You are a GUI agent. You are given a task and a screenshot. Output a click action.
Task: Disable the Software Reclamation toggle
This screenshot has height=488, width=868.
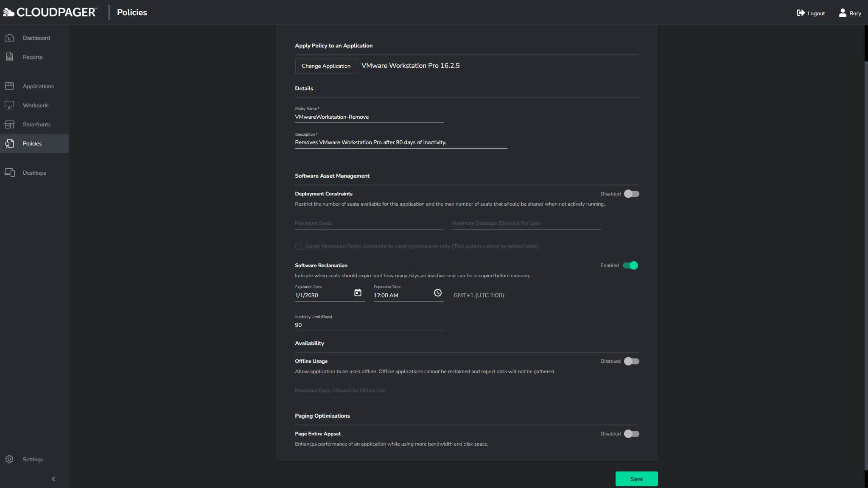coord(630,265)
